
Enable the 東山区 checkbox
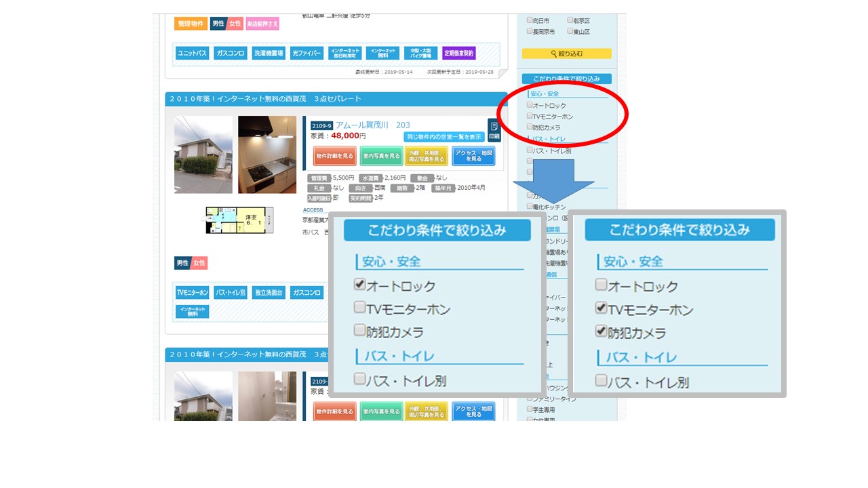click(x=570, y=31)
